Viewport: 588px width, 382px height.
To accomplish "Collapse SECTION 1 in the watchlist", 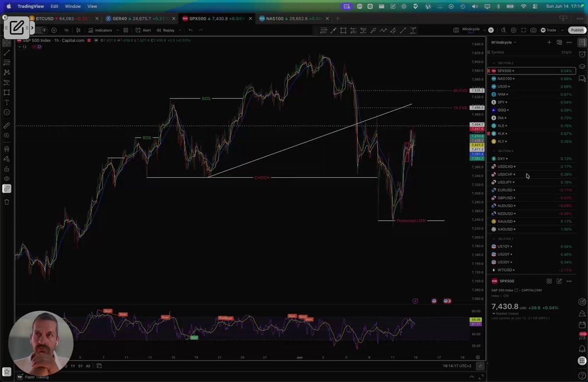I will pyautogui.click(x=494, y=238).
